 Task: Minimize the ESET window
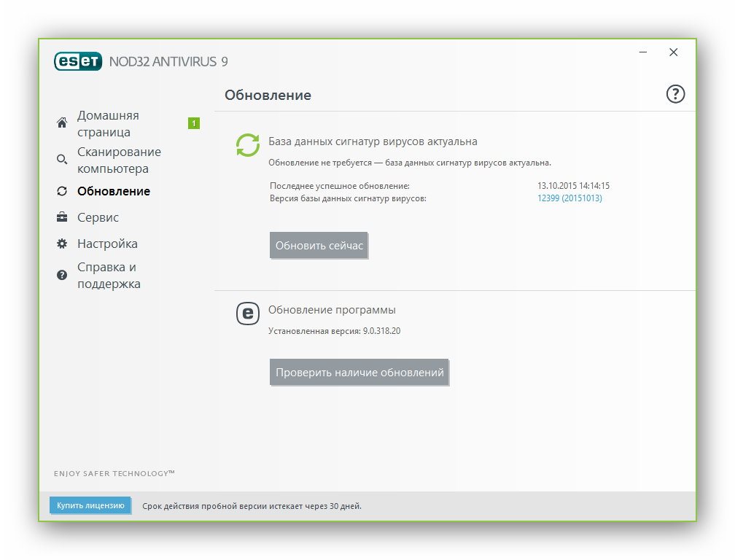click(x=643, y=52)
